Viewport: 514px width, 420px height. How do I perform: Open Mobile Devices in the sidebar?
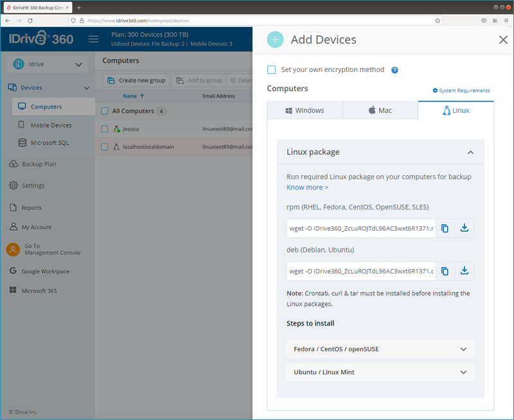[x=51, y=125]
